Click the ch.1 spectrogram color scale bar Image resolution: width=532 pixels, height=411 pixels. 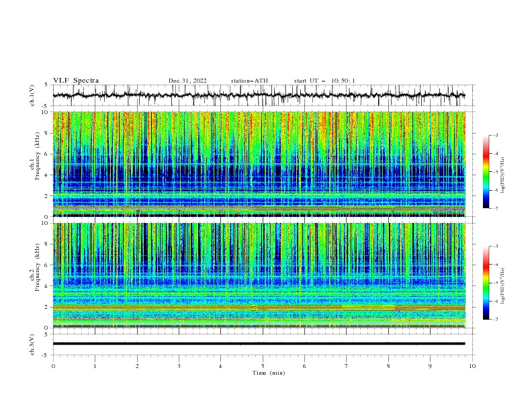(486, 172)
